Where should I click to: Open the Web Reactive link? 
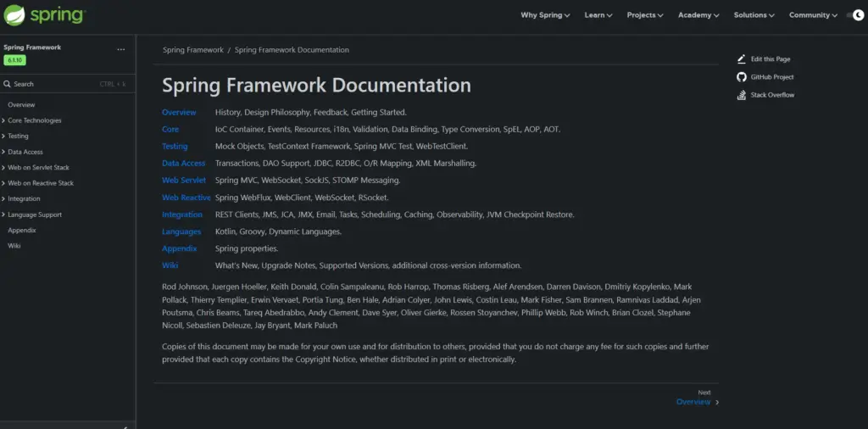click(186, 198)
